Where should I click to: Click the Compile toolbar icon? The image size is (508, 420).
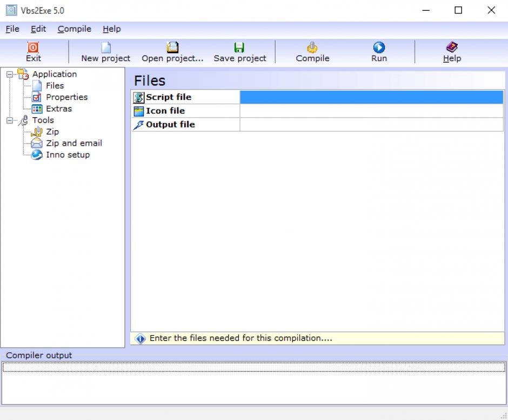coord(312,48)
